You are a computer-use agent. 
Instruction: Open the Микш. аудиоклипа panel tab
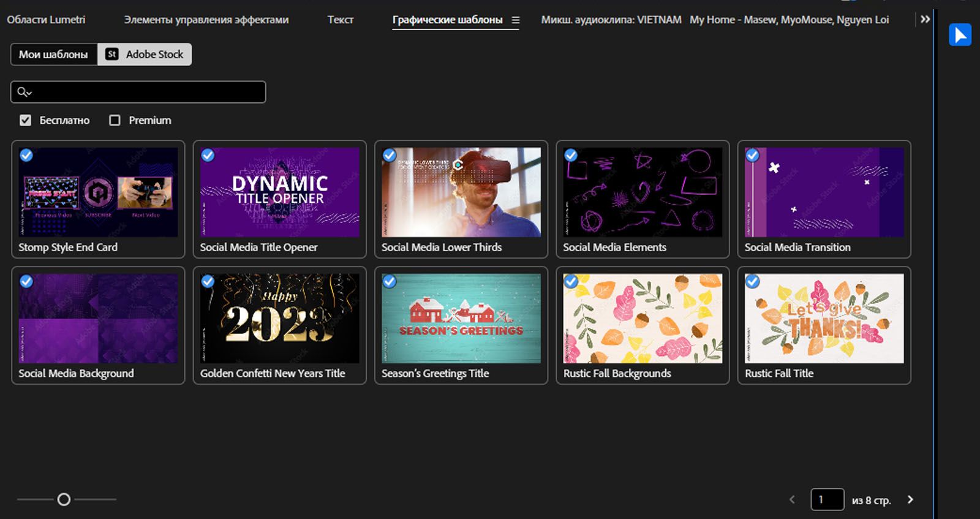coord(715,20)
